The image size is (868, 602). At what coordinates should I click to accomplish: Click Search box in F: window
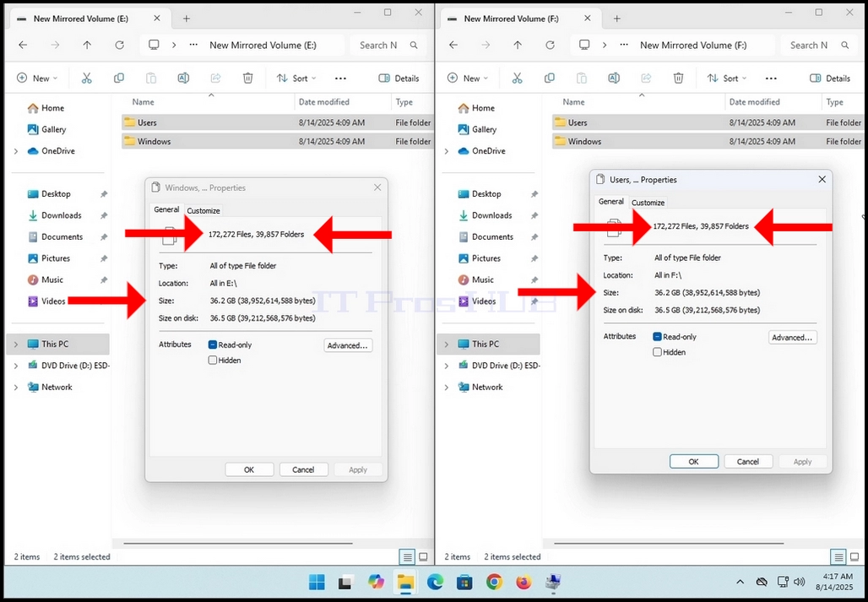point(819,46)
